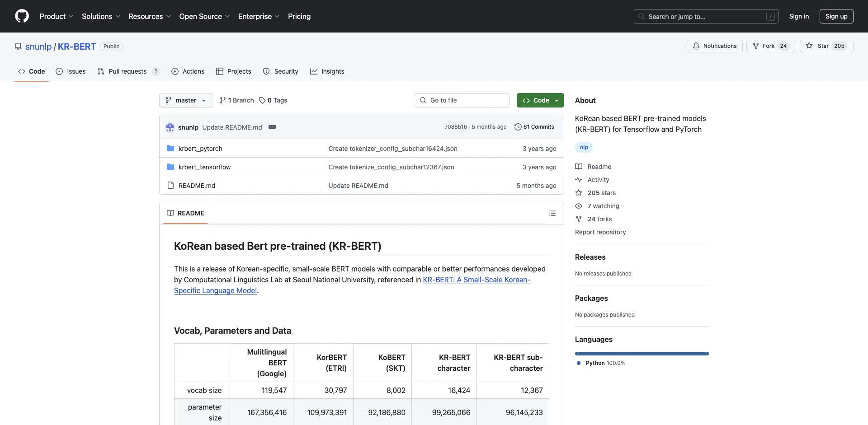Image resolution: width=868 pixels, height=425 pixels.
Task: Expand the Solutions menu
Action: tap(101, 16)
